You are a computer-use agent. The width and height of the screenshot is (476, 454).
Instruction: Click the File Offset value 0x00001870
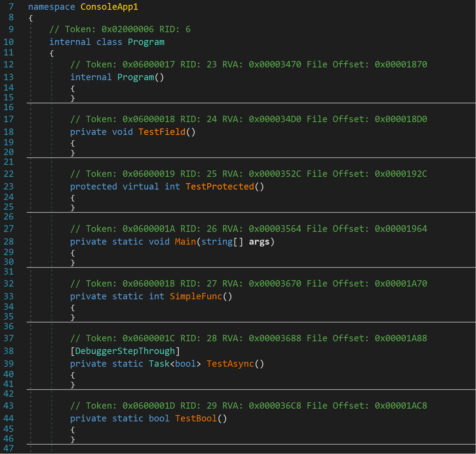click(401, 64)
